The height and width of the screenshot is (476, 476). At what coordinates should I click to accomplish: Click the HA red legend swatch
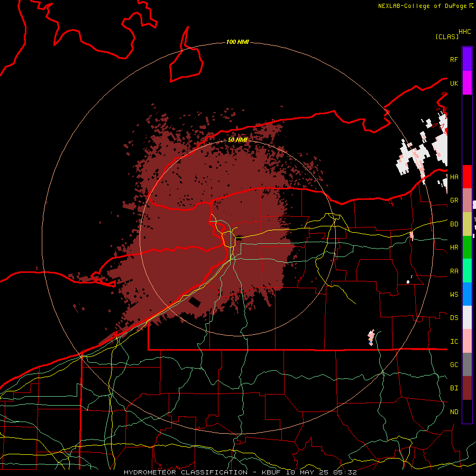point(467,177)
